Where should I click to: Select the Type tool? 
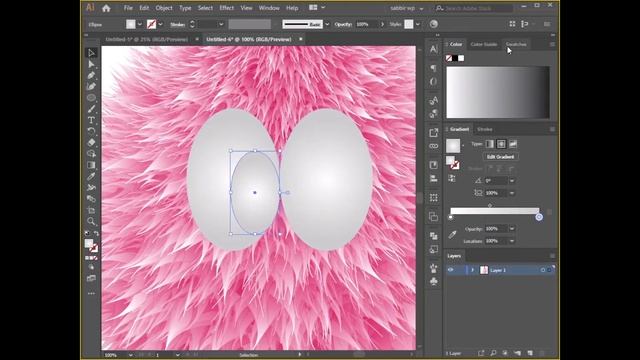tap(91, 120)
